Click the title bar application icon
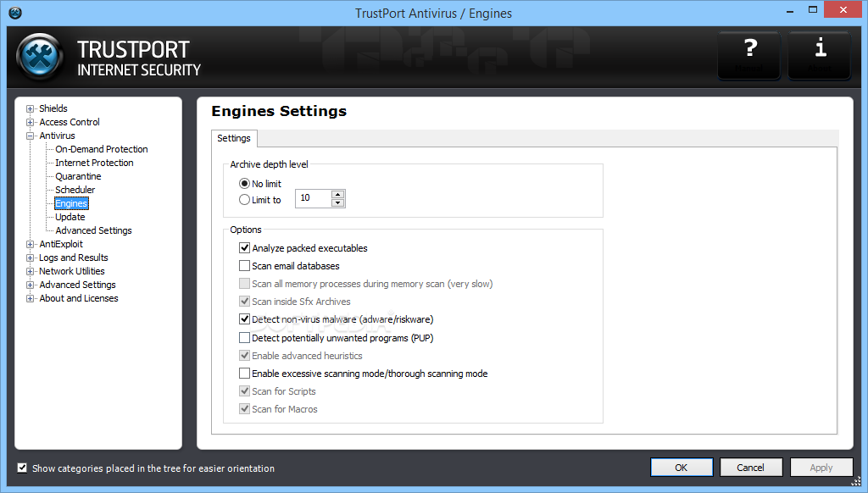 (14, 13)
